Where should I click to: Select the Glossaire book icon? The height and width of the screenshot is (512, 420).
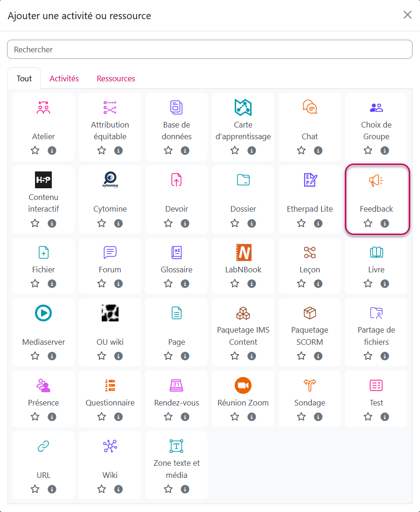point(176,253)
